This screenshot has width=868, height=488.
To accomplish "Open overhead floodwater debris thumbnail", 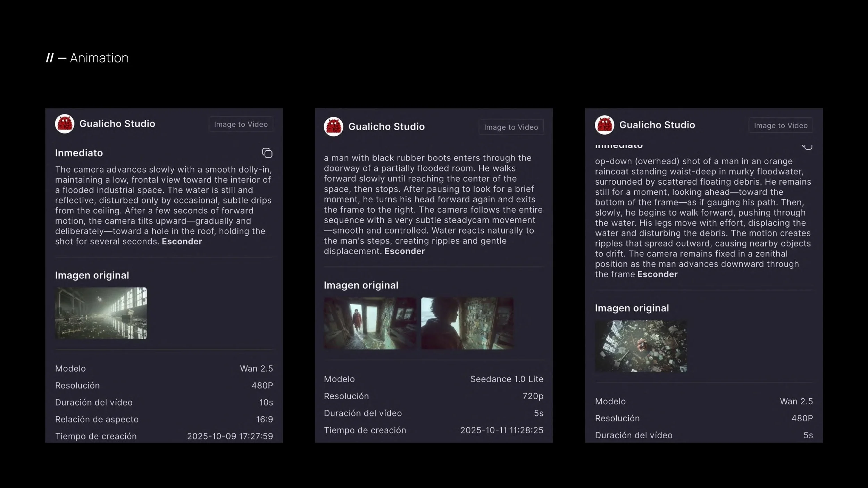I will click(641, 346).
